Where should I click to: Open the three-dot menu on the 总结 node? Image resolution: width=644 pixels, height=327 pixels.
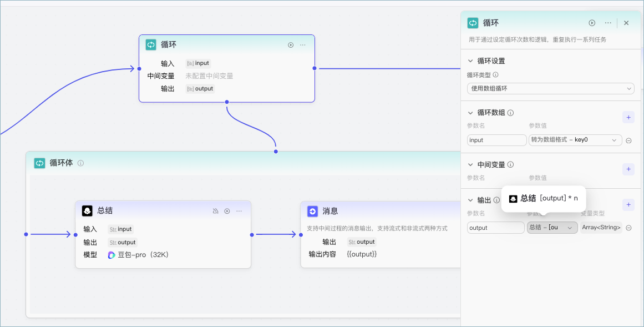tap(239, 211)
